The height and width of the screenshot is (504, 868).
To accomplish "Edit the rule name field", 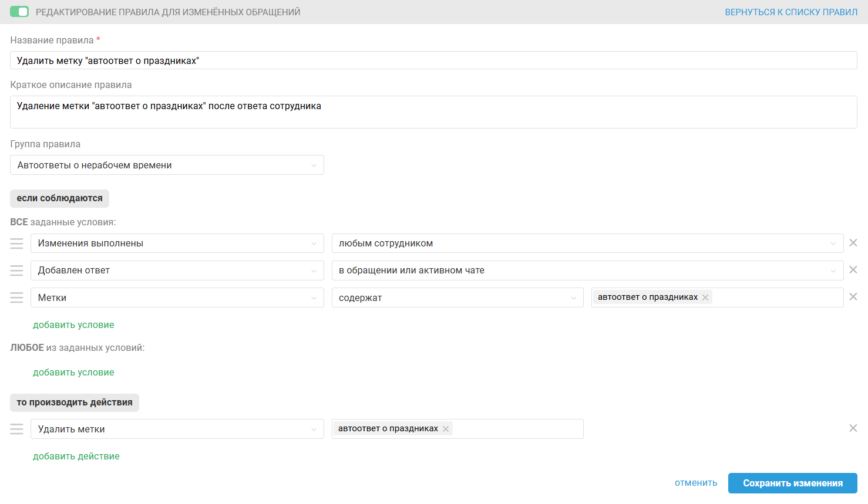I will pos(433,60).
